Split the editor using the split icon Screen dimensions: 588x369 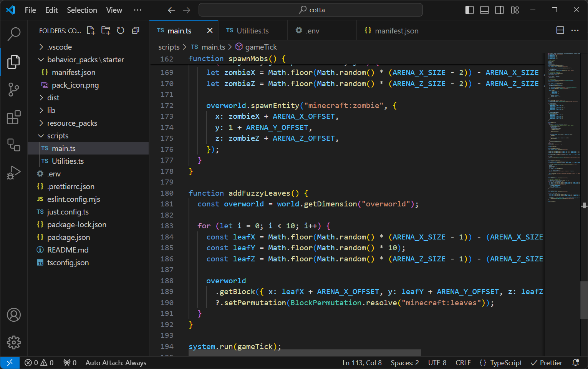pos(560,30)
